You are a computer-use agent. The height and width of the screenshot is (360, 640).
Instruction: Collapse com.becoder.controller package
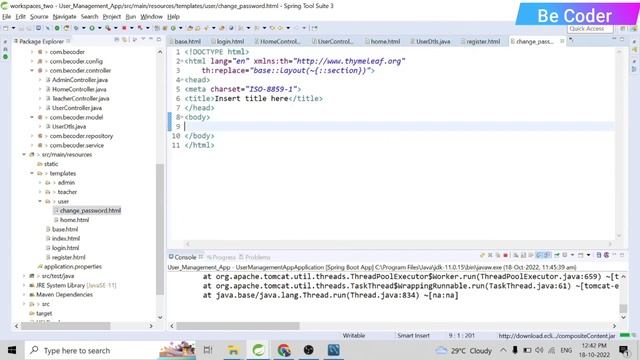[x=32, y=71]
